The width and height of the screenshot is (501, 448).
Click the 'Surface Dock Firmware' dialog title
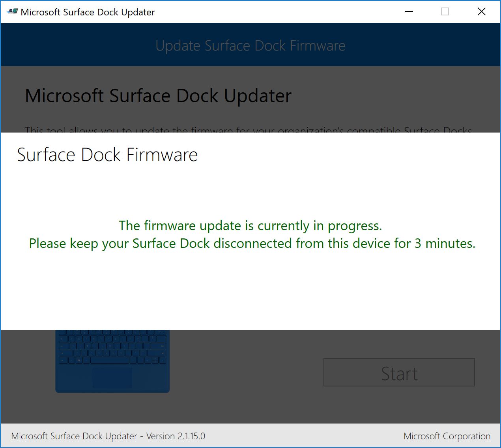107,155
